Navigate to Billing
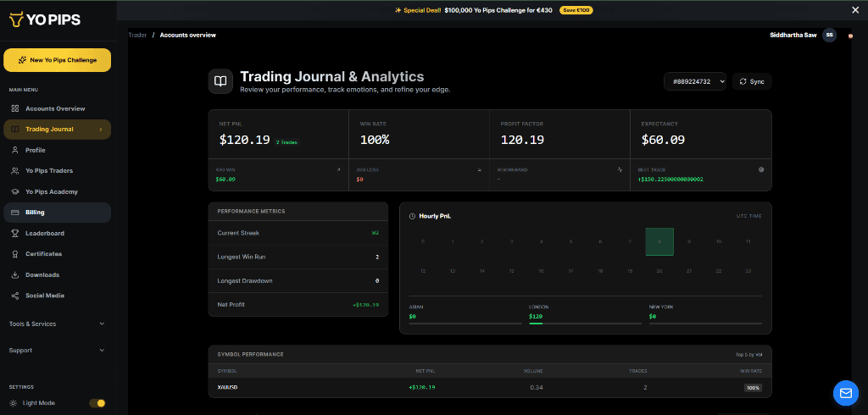868x415 pixels. point(57,213)
